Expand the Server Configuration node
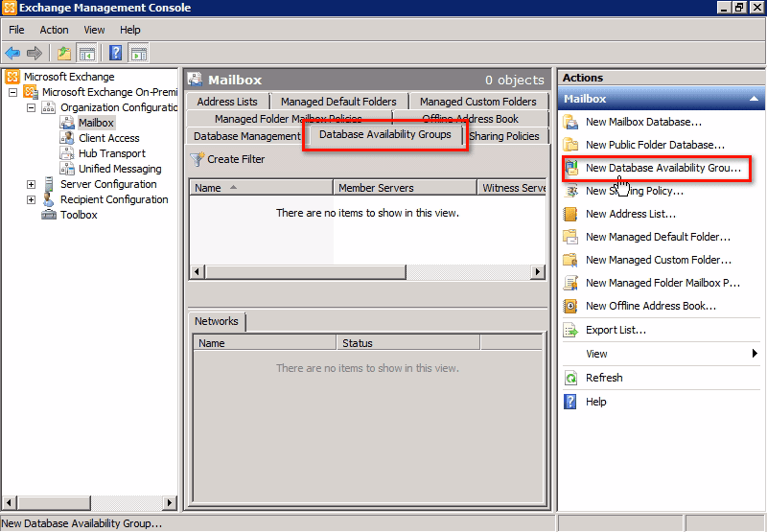 (x=32, y=184)
